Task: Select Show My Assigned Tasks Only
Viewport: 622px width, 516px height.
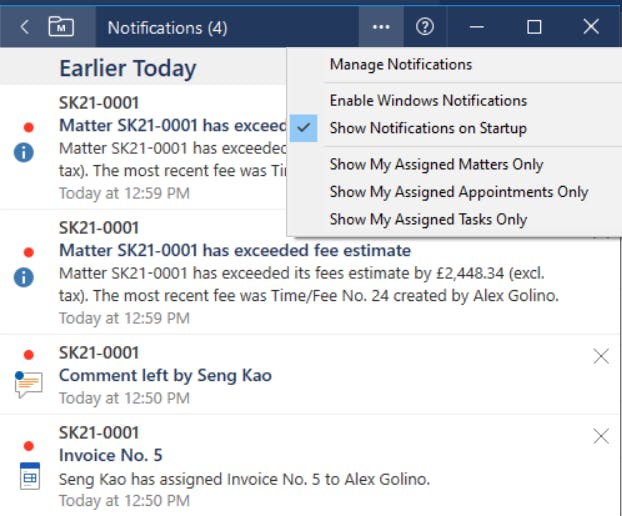Action: [x=428, y=219]
